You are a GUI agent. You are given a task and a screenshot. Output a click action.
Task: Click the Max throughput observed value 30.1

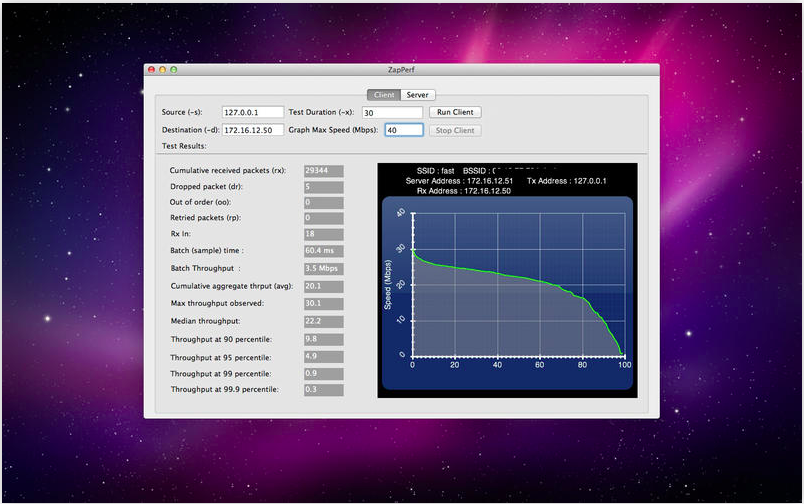[324, 304]
